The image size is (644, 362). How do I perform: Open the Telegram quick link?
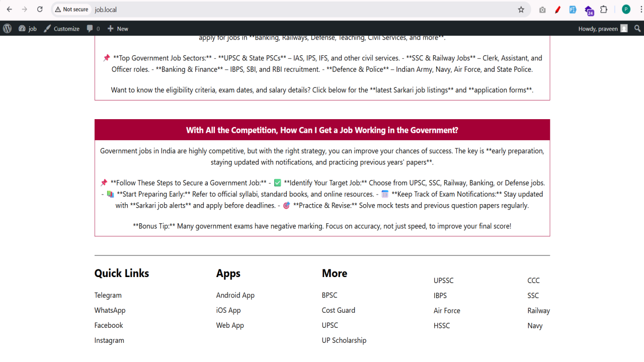[108, 295]
